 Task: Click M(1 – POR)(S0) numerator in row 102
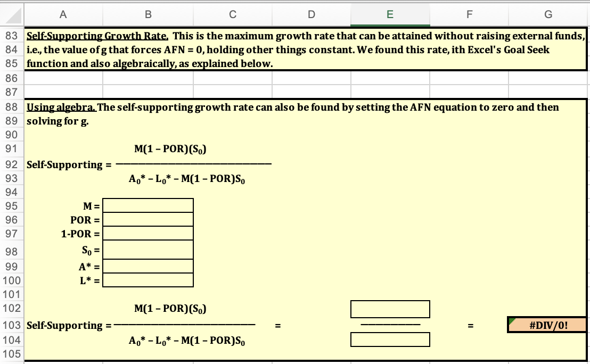[170, 309]
